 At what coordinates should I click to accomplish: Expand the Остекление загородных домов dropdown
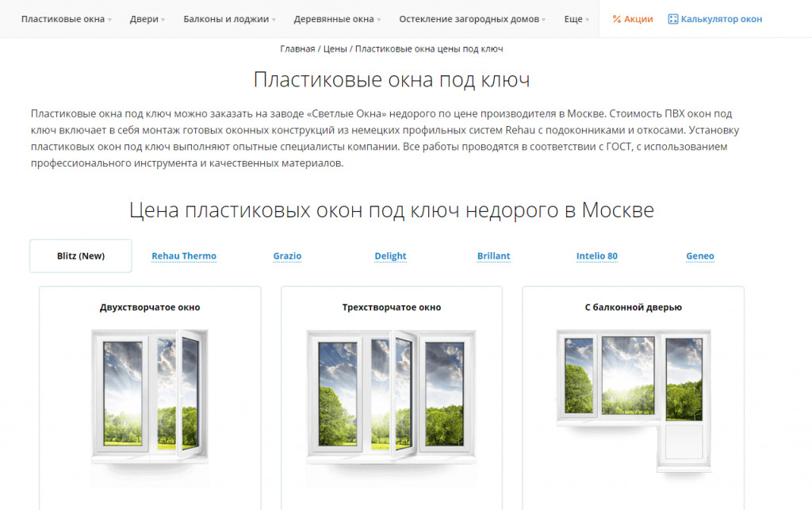[471, 17]
